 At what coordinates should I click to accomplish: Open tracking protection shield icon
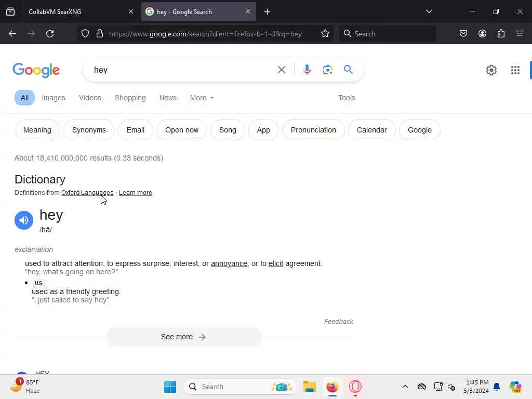[85, 34]
